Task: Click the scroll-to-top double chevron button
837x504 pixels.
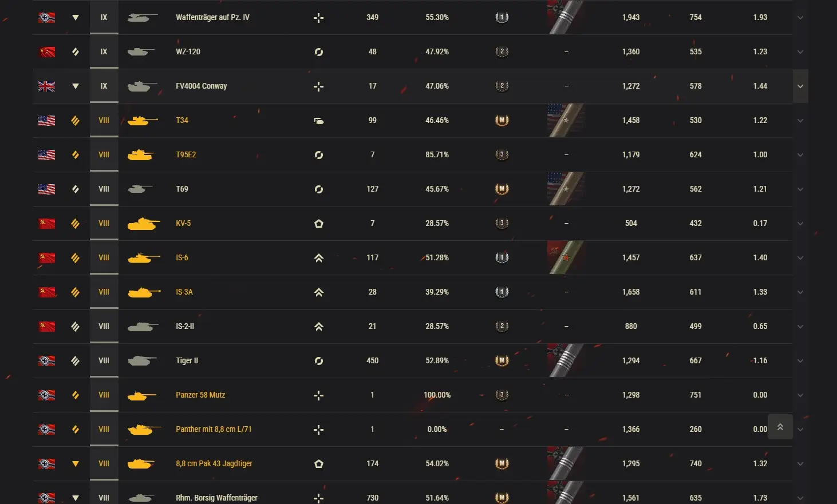Action: click(x=780, y=427)
